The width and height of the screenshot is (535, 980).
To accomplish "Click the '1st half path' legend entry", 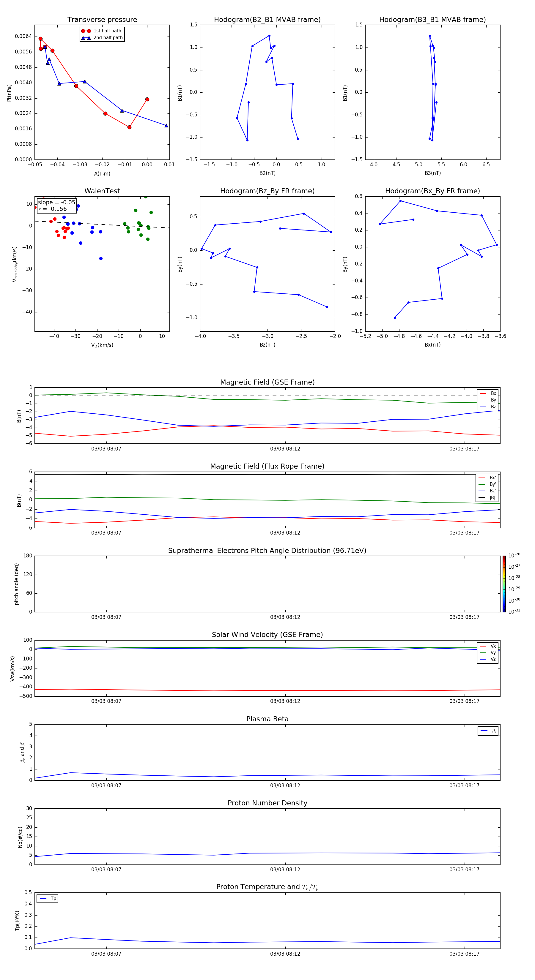I will coord(102,31).
